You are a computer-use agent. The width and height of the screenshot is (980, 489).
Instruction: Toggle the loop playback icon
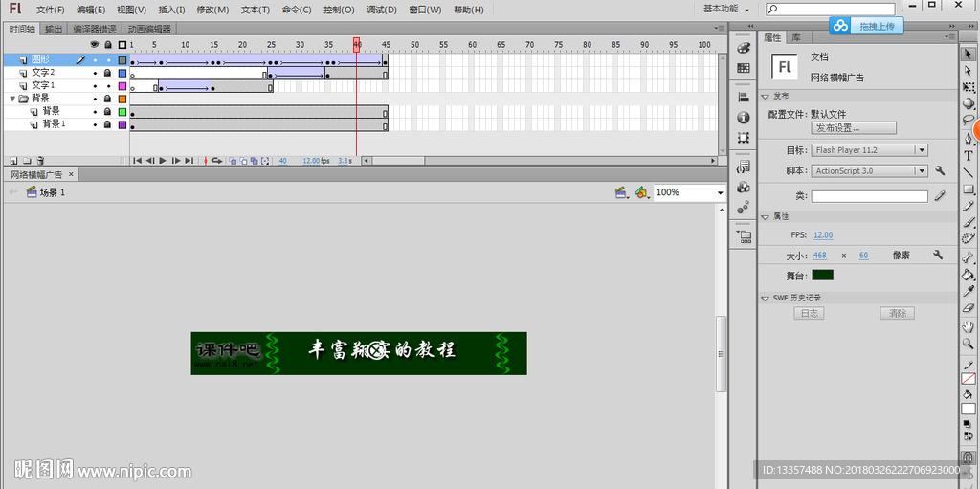(217, 161)
